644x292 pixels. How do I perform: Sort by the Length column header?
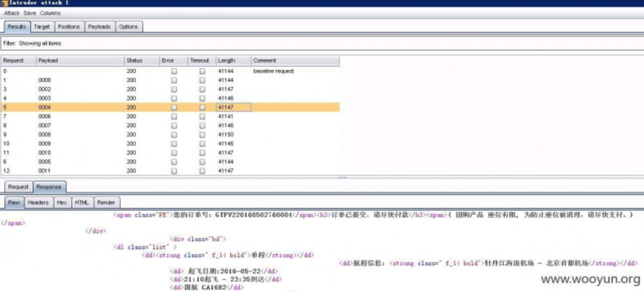pyautogui.click(x=233, y=61)
